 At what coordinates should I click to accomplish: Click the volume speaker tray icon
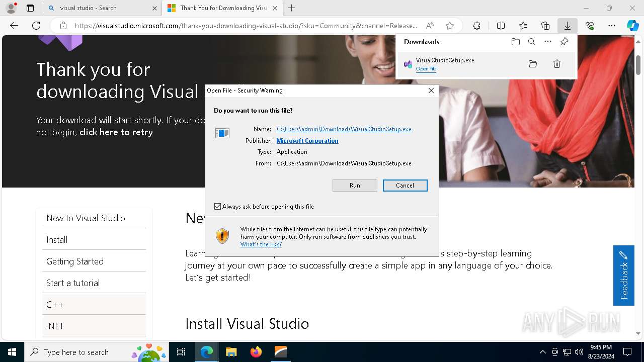point(579,352)
